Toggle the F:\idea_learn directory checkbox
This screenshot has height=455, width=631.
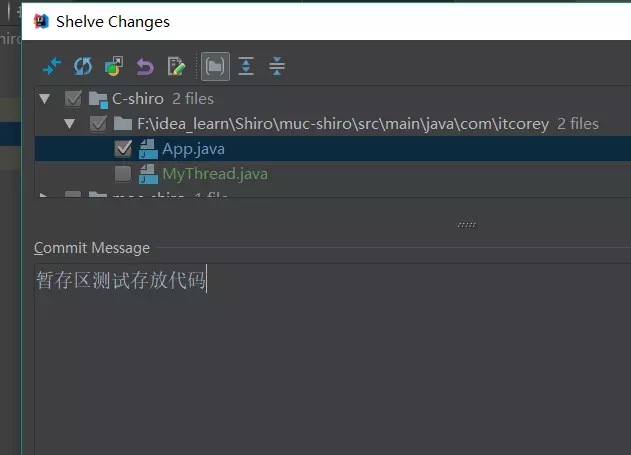tap(98, 124)
